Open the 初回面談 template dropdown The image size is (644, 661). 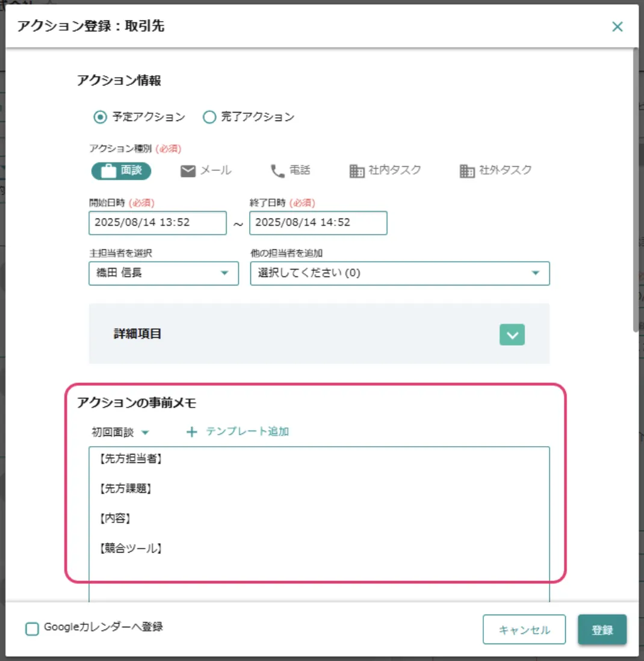click(120, 432)
